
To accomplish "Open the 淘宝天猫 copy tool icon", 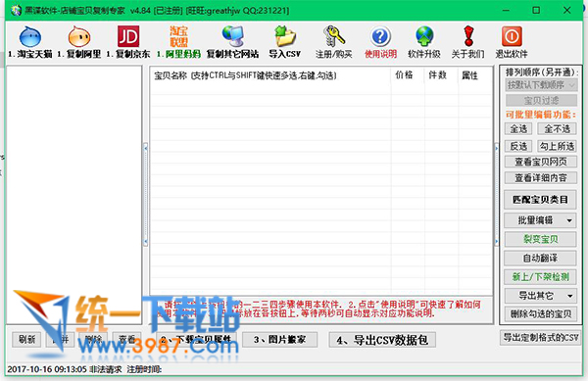I will click(30, 36).
